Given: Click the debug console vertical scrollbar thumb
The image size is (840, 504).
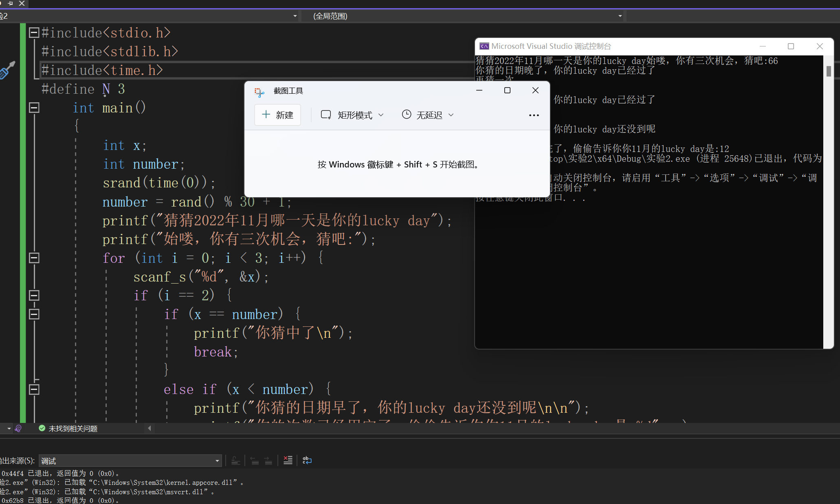Looking at the screenshot, I should [829, 71].
